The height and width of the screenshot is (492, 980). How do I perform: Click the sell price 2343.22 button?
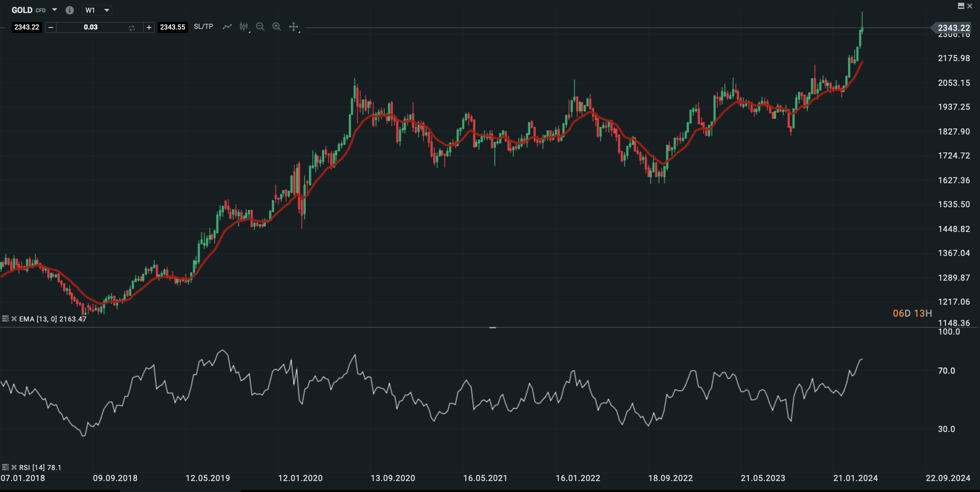coord(27,27)
